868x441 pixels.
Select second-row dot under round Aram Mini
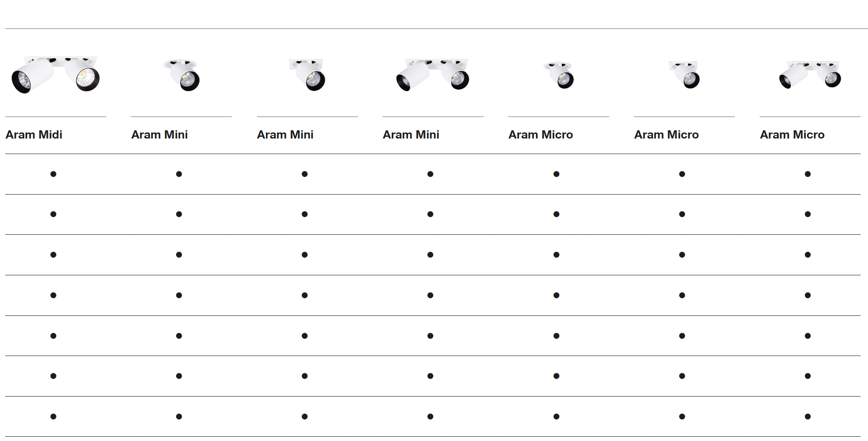point(179,214)
